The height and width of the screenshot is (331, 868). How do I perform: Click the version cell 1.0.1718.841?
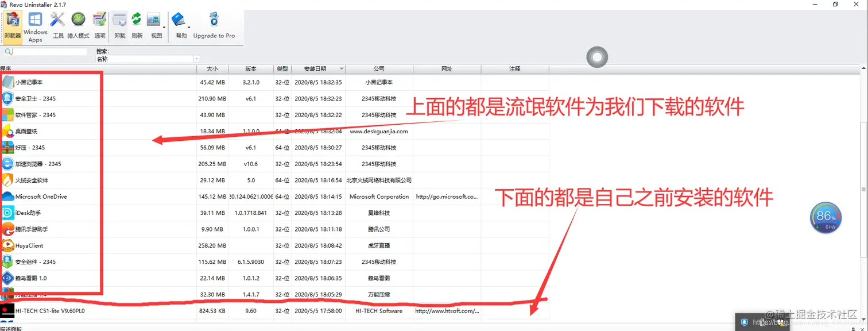tap(251, 213)
